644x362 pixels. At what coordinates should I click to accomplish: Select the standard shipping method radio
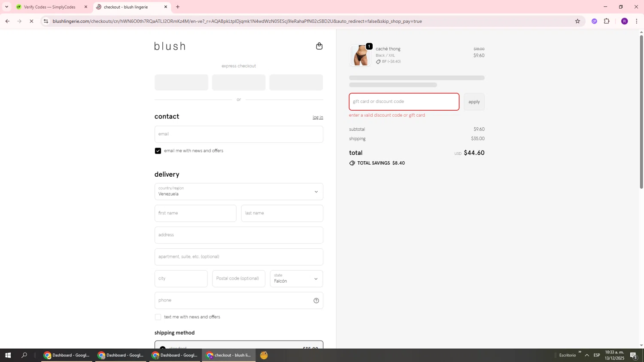point(163,348)
